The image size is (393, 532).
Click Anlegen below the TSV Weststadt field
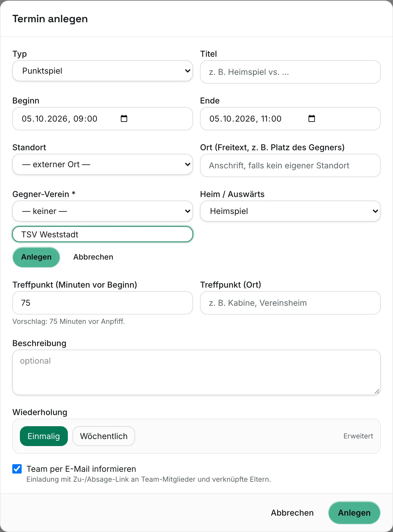click(36, 257)
